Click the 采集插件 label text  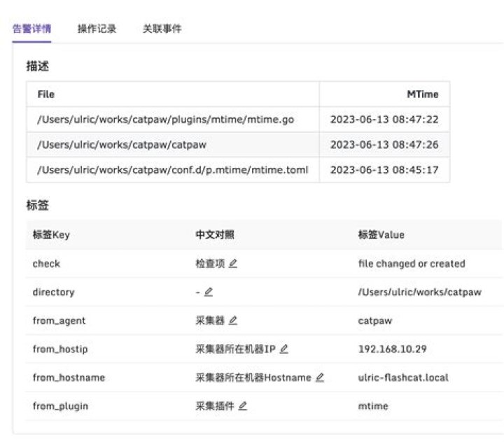(215, 406)
